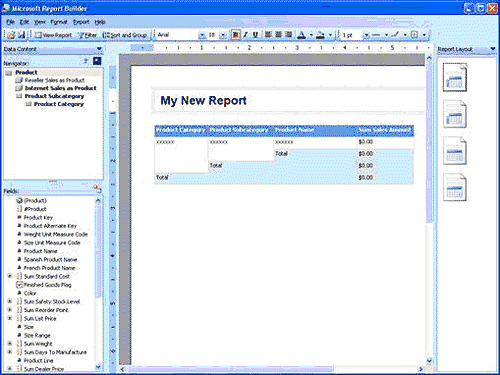Screen dimensions: 500x375
Task: Open the Filter dialog from toolbar
Action: 87,35
